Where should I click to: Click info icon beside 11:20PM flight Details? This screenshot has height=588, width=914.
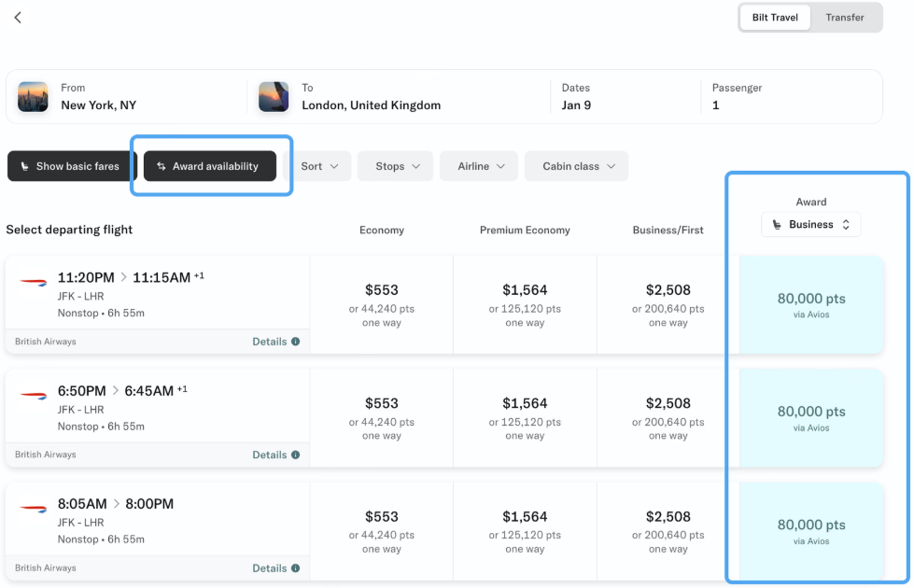296,342
